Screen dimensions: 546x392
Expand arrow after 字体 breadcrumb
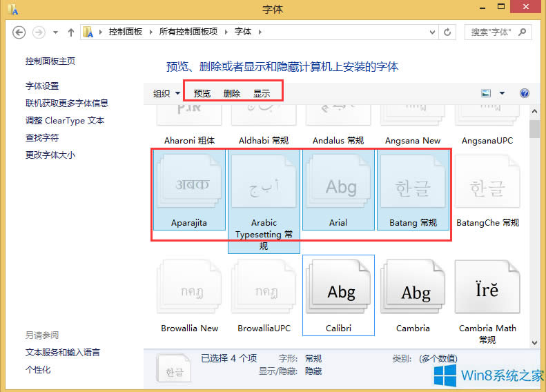point(260,32)
